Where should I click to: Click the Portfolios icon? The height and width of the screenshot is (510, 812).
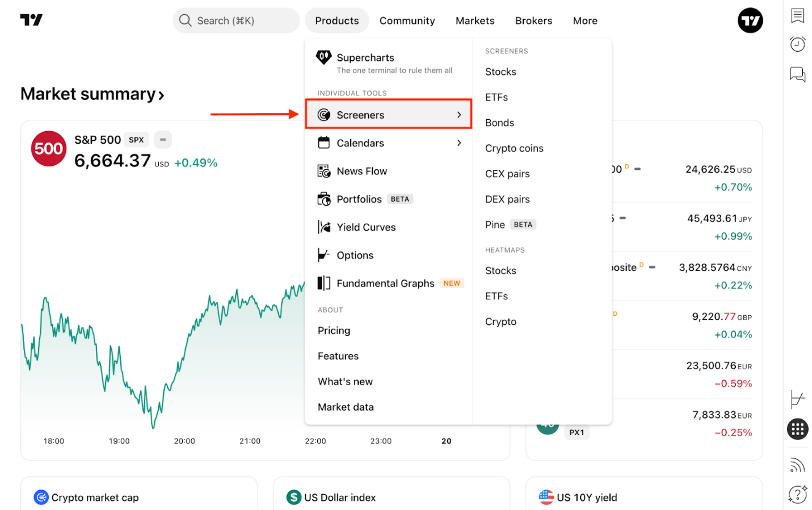coord(323,199)
